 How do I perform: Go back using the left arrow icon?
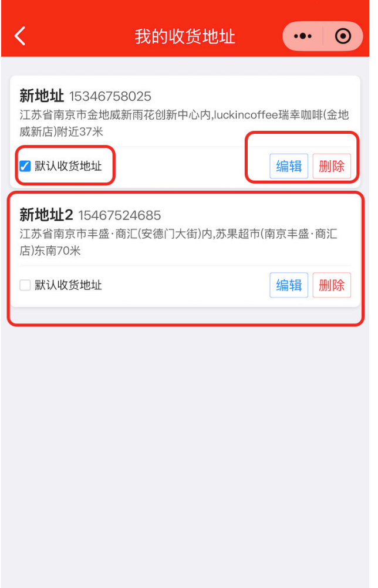20,36
